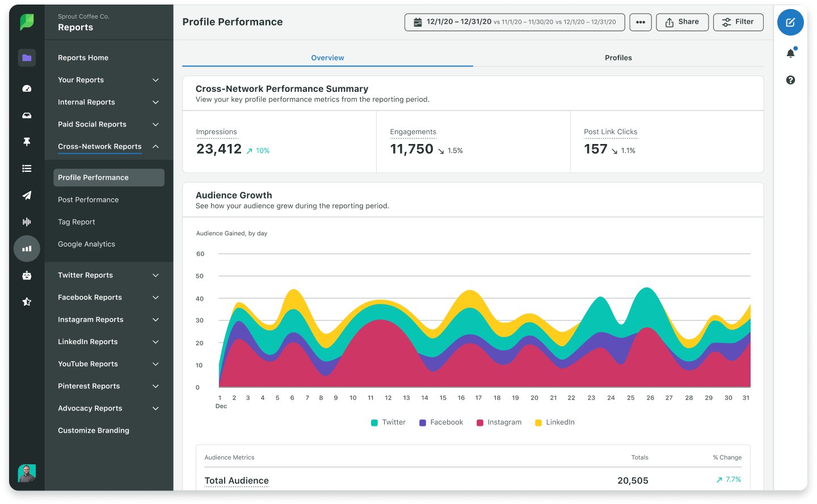
Task: Switch to the Profiles tab
Action: click(618, 57)
